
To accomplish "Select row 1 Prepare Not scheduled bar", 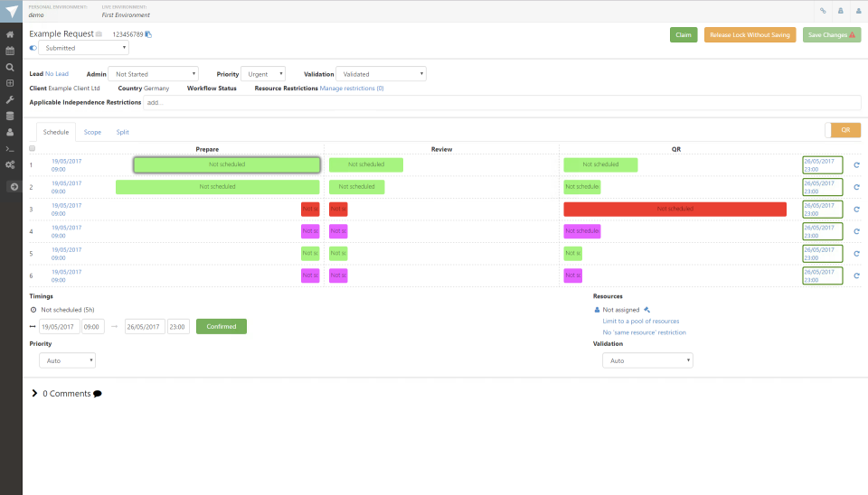I will pos(227,164).
